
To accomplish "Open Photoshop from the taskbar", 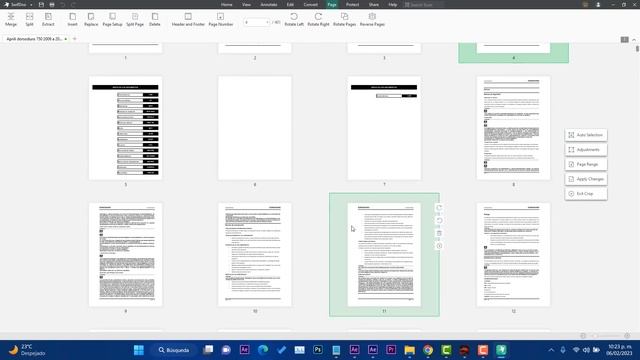I will 318,350.
